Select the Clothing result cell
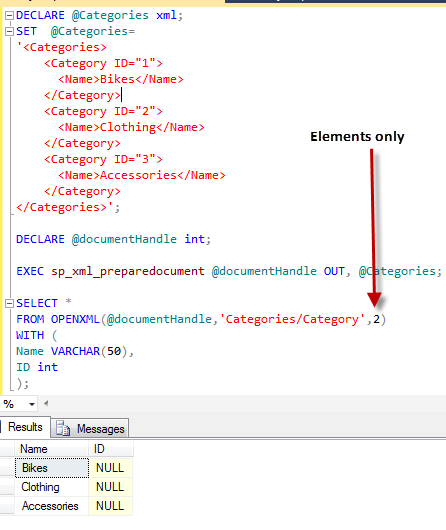The image size is (446, 530). point(52,487)
